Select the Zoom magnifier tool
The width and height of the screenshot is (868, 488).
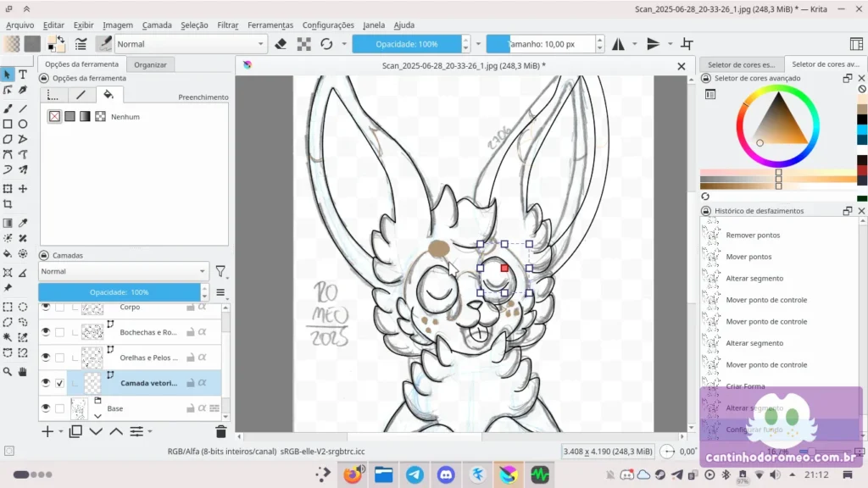coord(8,372)
